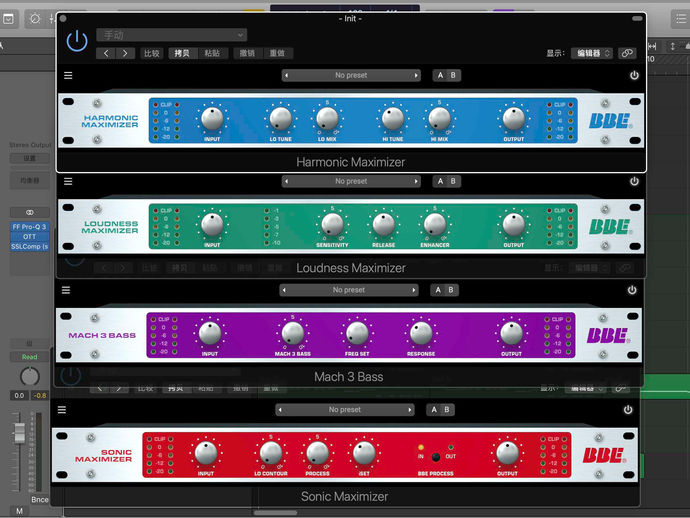Open Sonic Maximizer No preset dropdown
Image resolution: width=690 pixels, height=518 pixels.
pos(345,410)
